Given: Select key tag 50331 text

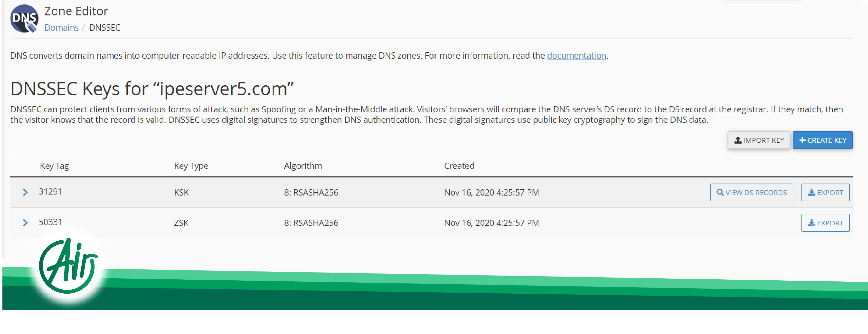Looking at the screenshot, I should point(50,222).
